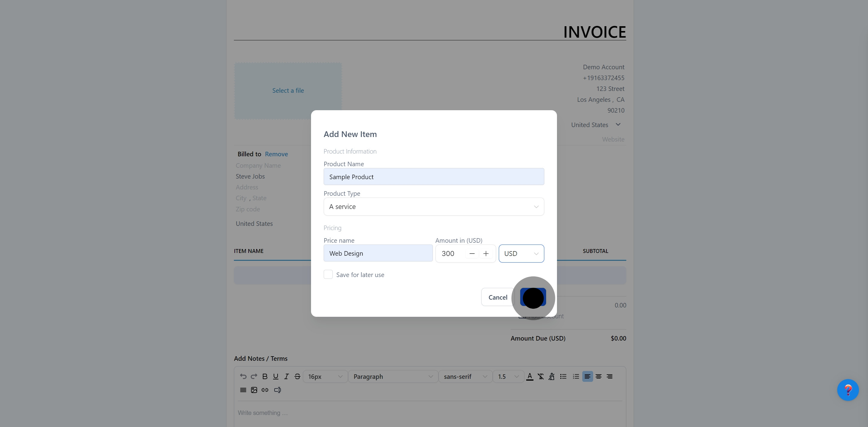The width and height of the screenshot is (868, 427).
Task: Click the Product Name input field
Action: [434, 177]
